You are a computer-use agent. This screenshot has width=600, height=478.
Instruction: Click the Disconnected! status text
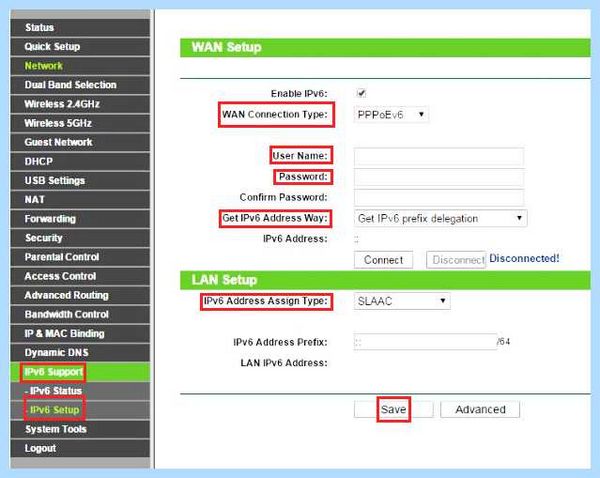[524, 258]
